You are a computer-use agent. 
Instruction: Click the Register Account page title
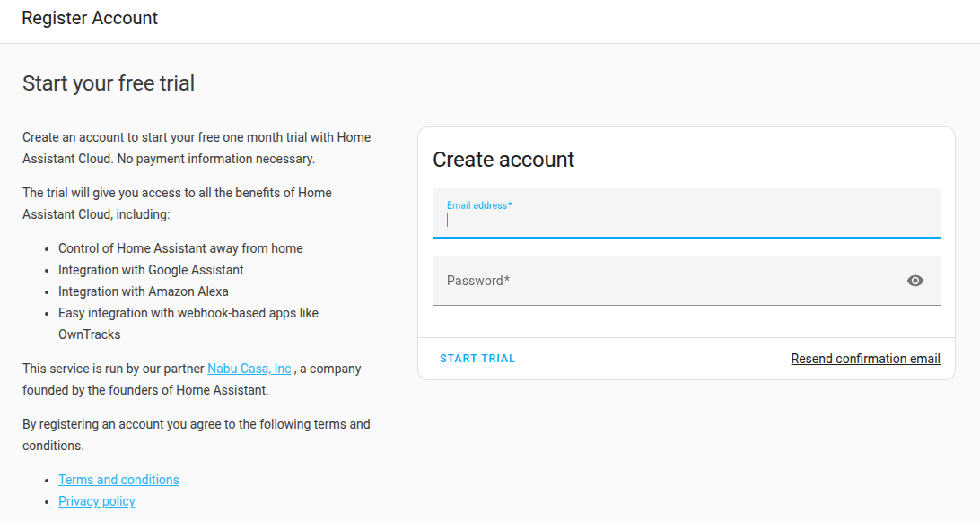pos(89,18)
